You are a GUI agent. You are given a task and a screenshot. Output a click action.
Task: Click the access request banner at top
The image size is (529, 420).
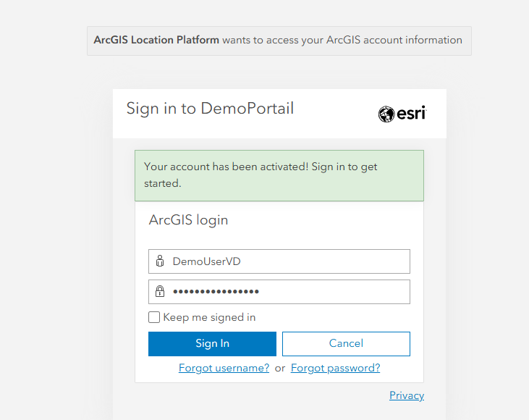coord(342,41)
